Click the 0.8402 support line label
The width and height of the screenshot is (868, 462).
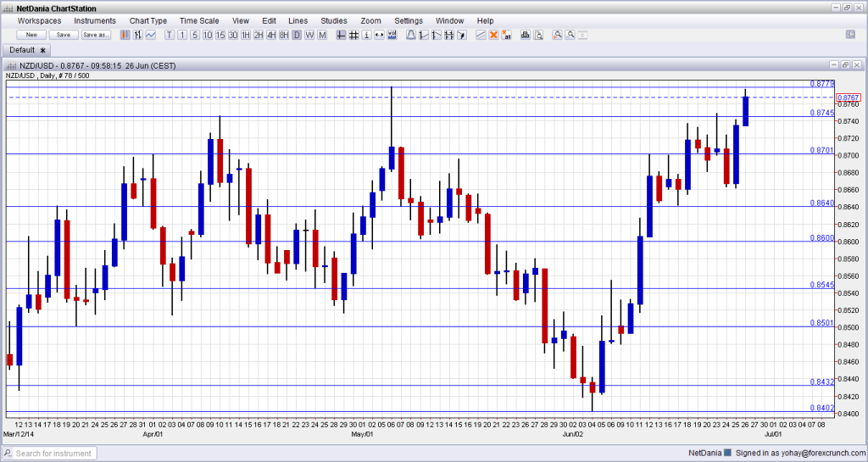coord(821,408)
